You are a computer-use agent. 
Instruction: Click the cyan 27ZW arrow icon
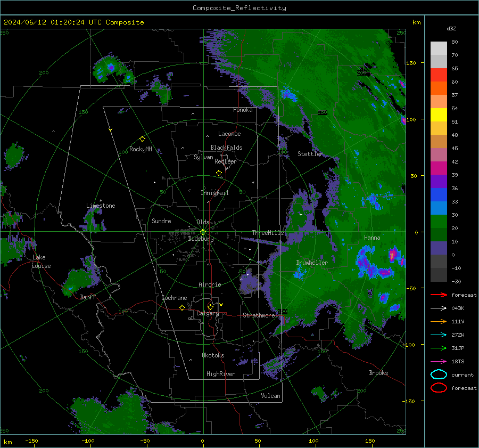click(x=439, y=335)
